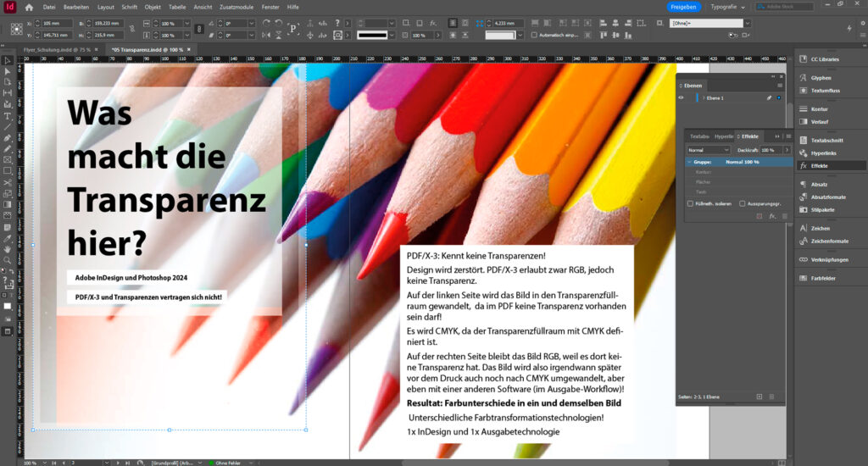Screen dimensions: 868x466
Task: Open the Textumfluss panel
Action: point(825,90)
